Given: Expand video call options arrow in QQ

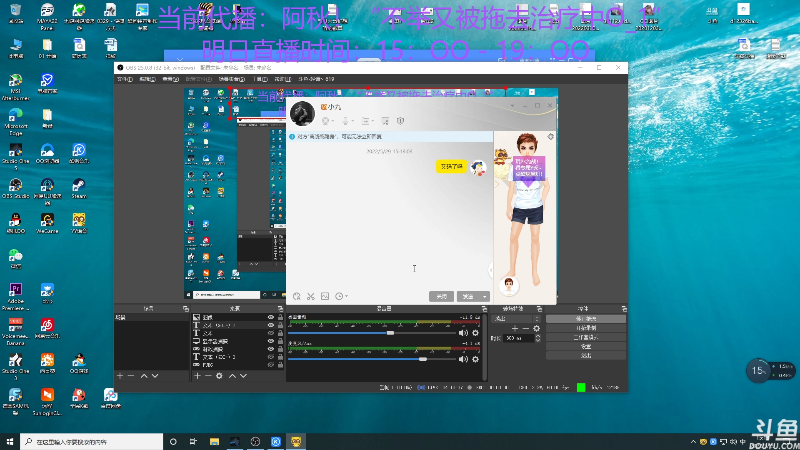Looking at the screenshot, I should coord(333,121).
